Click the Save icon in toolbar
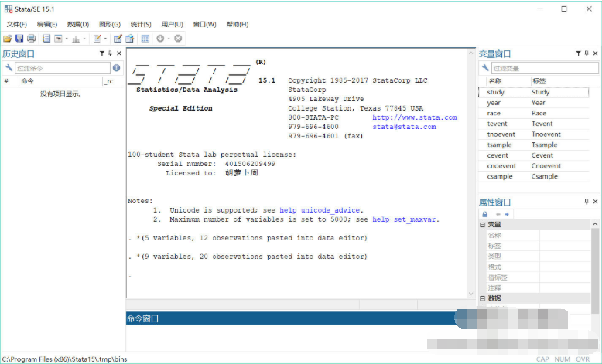Viewport: 602px width, 364px height. tap(19, 38)
